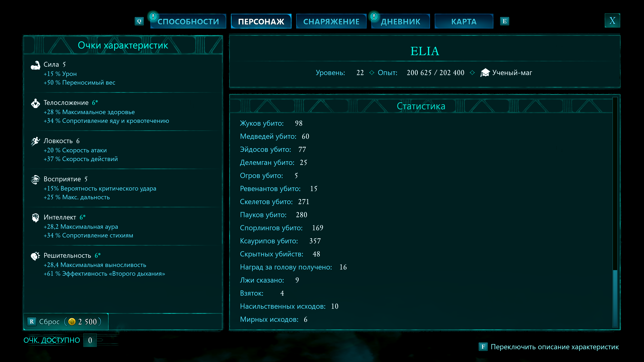644x362 pixels.
Task: Click the gold coin icon in Сброс
Action: pyautogui.click(x=72, y=322)
